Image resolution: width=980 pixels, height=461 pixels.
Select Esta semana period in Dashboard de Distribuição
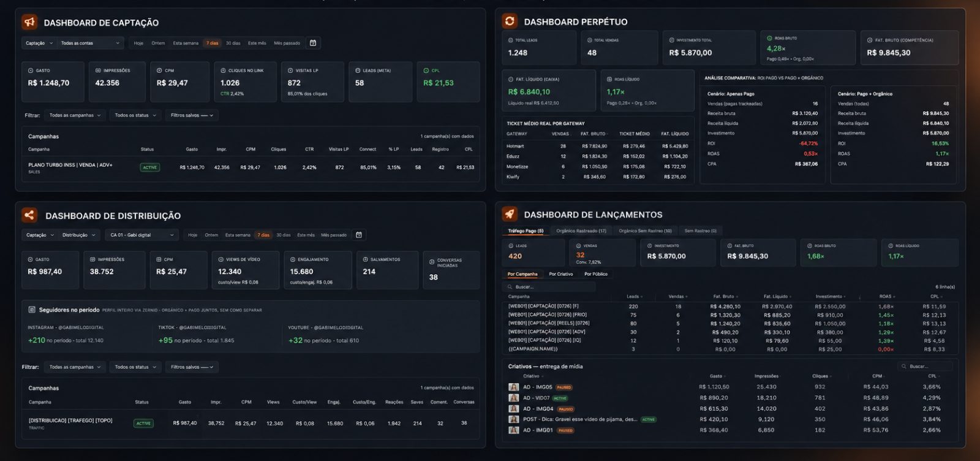(238, 235)
